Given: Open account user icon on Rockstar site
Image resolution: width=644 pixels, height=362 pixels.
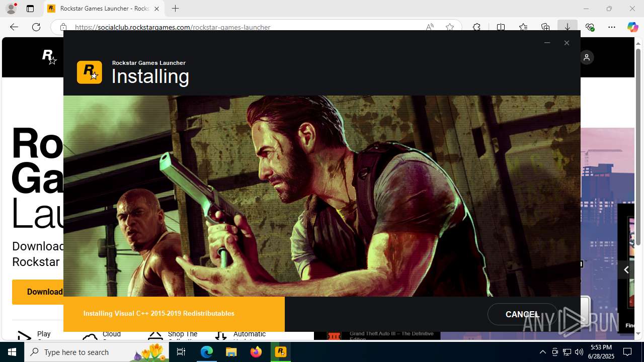Looking at the screenshot, I should pyautogui.click(x=587, y=57).
